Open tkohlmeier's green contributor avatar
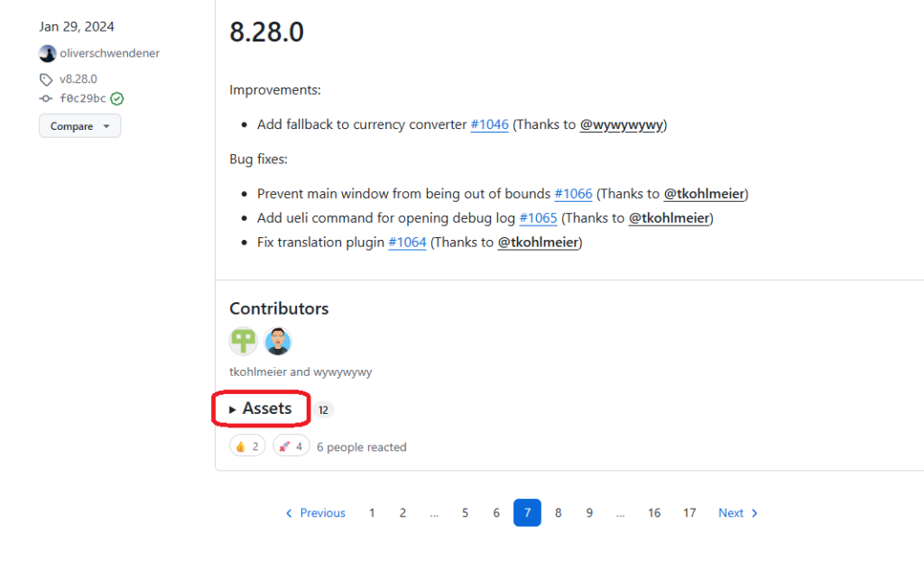The image size is (924, 588). coord(243,341)
